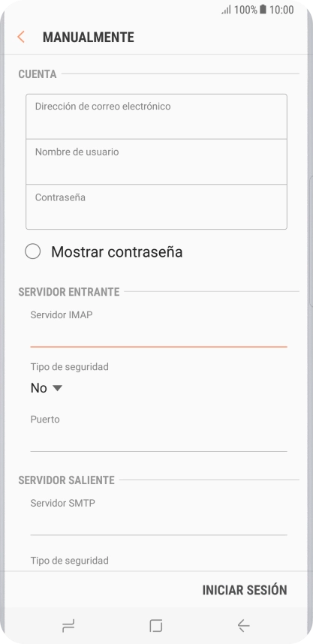Focus the Nombre de usuario field

point(156,162)
